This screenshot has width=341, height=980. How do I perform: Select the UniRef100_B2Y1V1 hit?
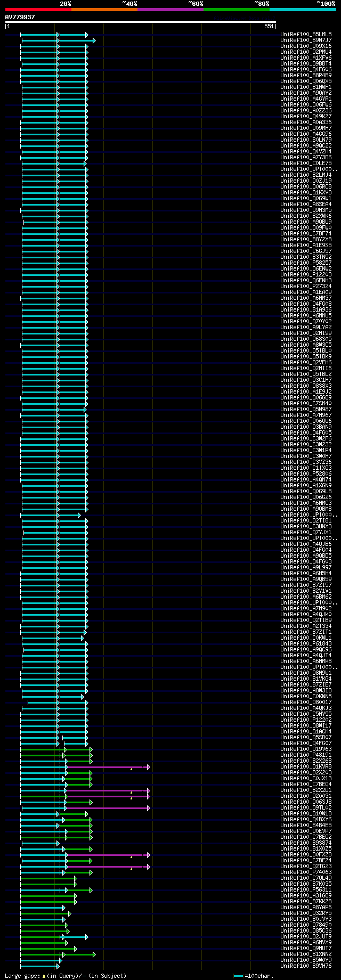click(306, 591)
